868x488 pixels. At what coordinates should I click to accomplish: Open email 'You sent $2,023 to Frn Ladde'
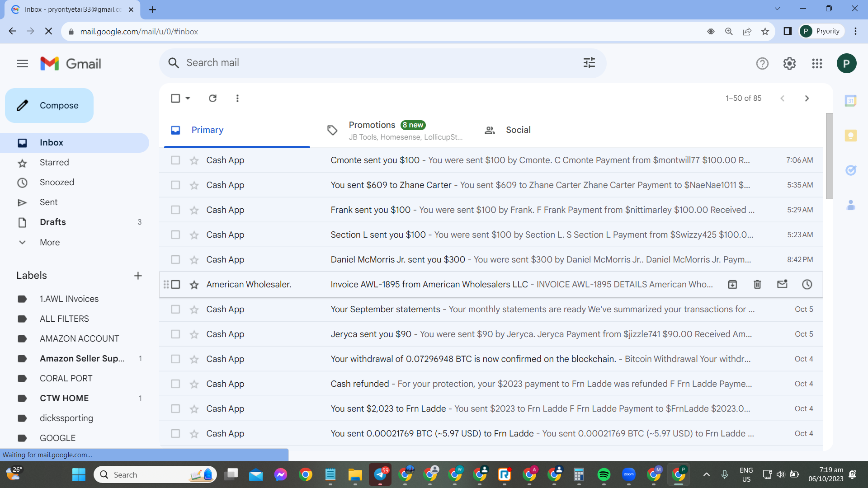point(491,409)
